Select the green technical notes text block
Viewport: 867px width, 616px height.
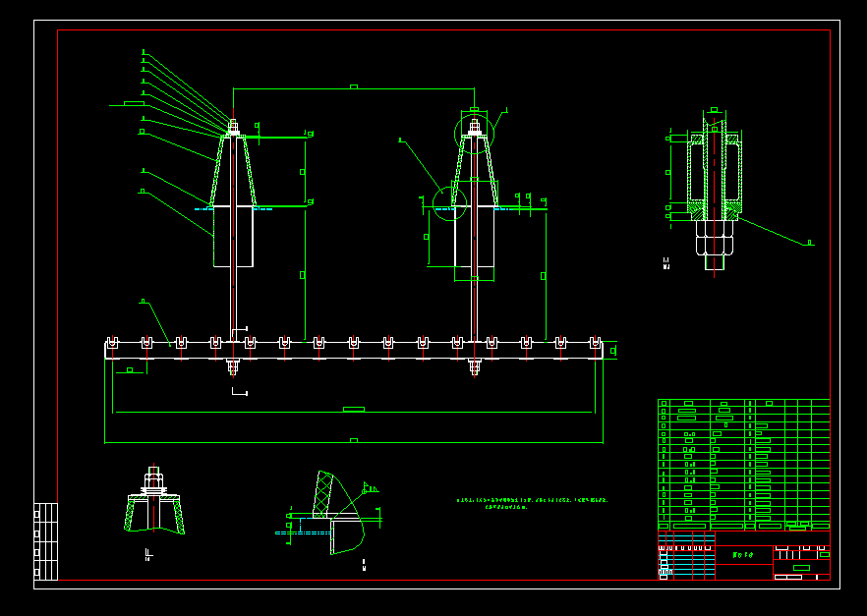532,503
